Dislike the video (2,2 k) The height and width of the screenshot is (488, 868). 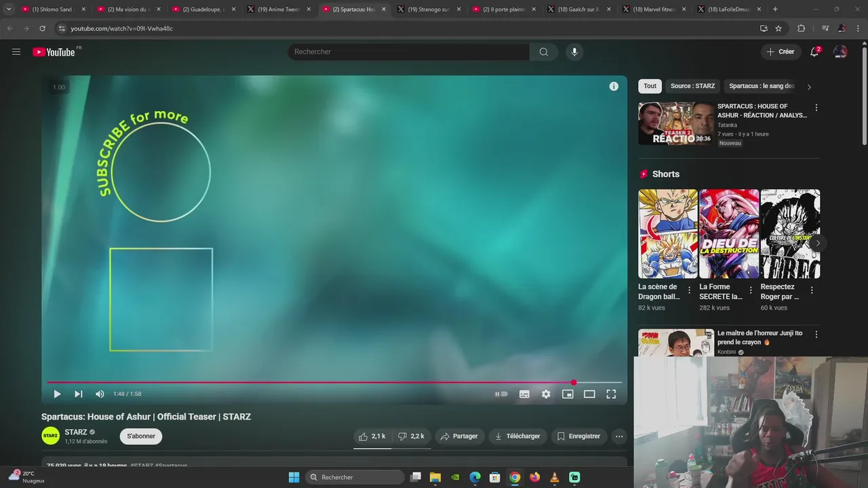411,436
